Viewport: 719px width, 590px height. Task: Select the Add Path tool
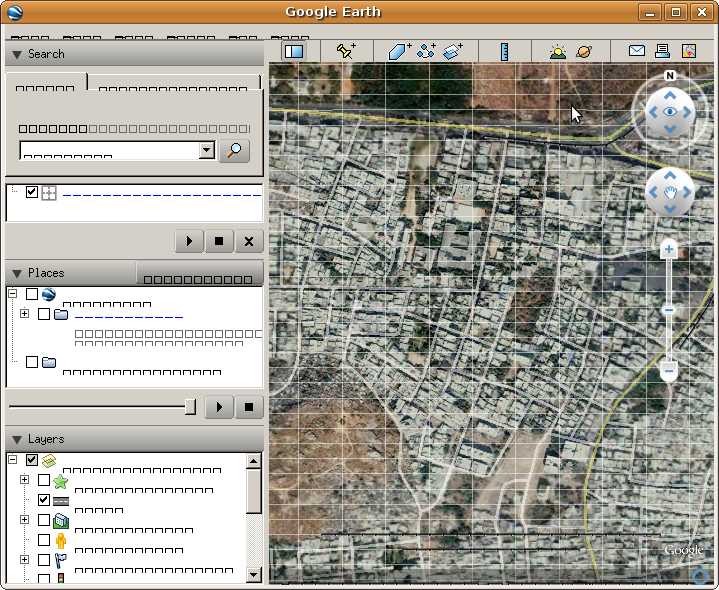point(426,52)
